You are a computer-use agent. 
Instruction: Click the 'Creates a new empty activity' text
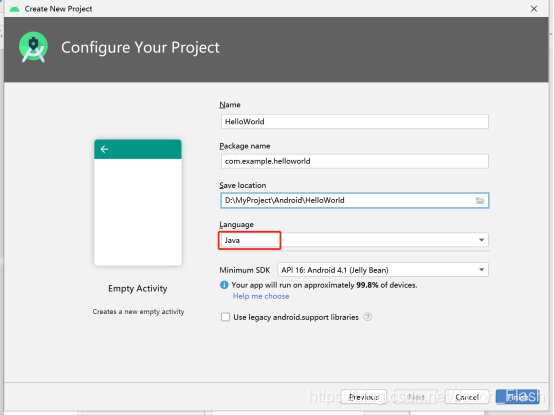(x=138, y=312)
